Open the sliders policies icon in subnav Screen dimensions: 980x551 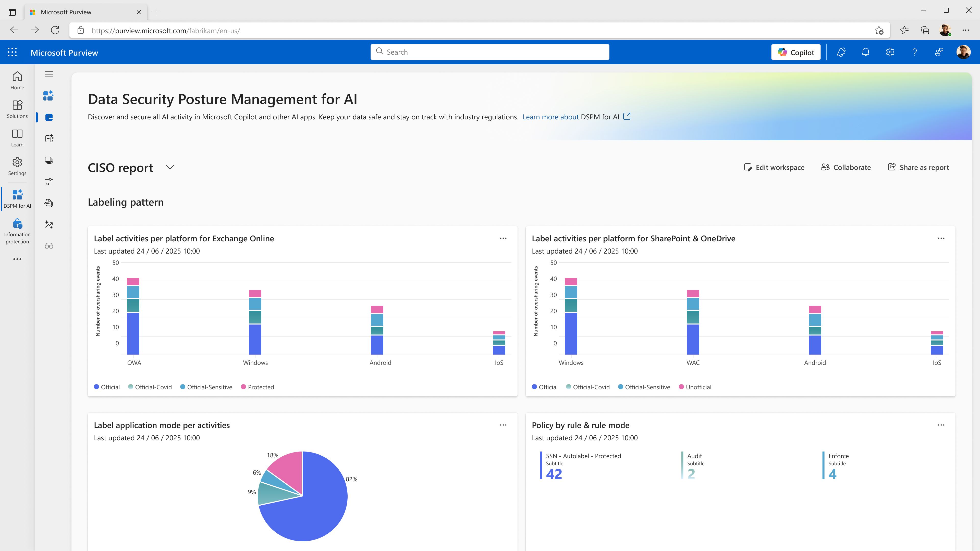[x=49, y=181]
